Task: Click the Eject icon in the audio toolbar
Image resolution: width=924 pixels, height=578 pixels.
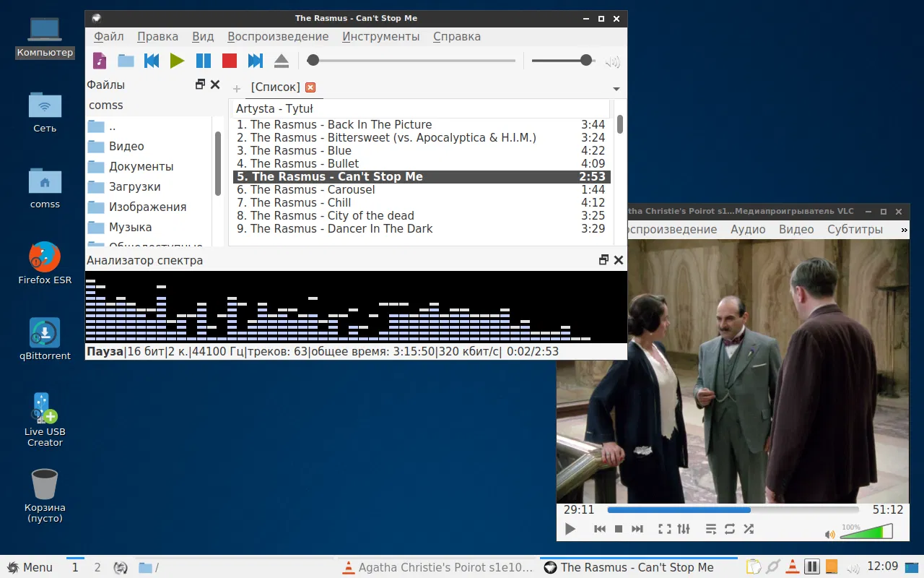Action: (x=281, y=61)
